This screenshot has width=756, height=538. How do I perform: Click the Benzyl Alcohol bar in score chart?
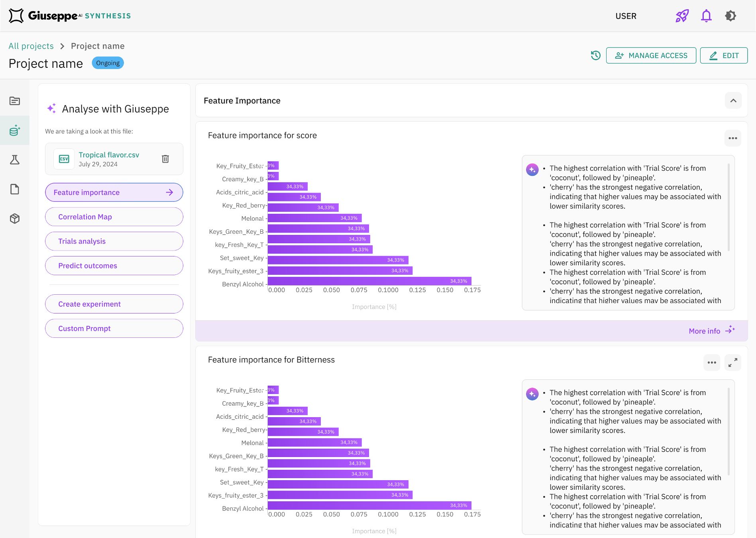(x=369, y=281)
